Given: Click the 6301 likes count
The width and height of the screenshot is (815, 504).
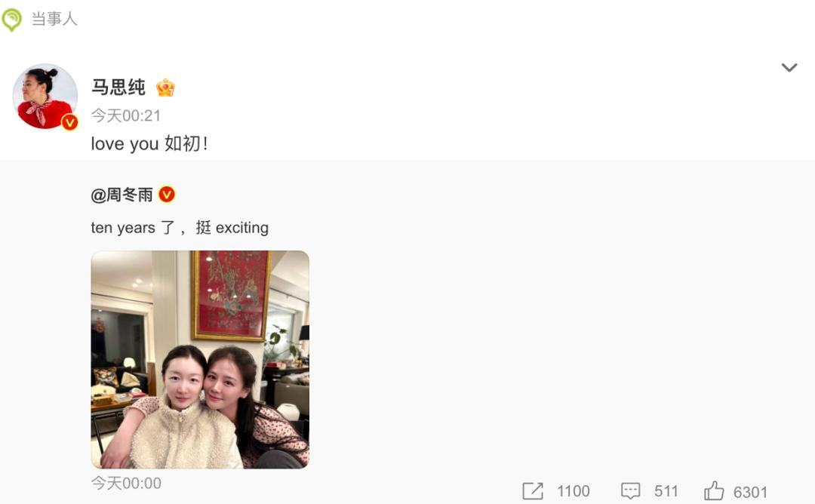Looking at the screenshot, I should 750,491.
